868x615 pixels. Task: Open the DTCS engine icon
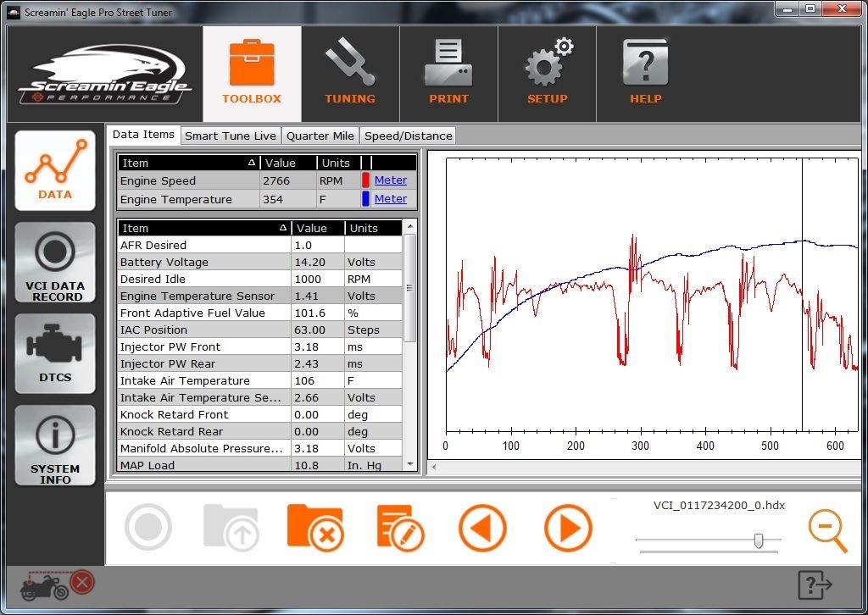(55, 353)
